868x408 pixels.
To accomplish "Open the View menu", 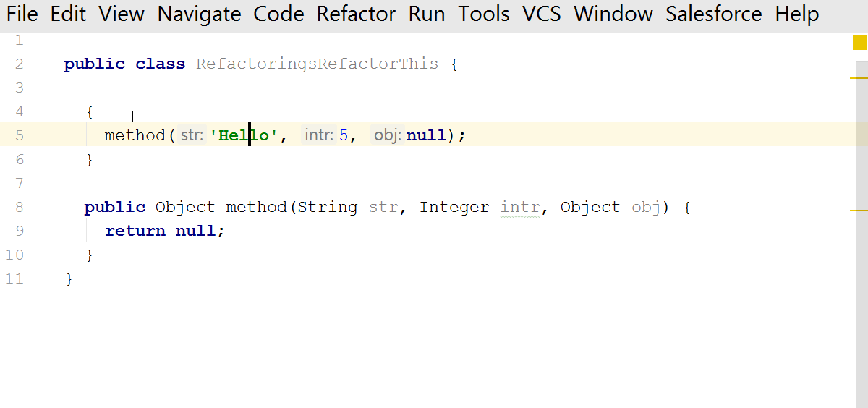I will click(x=122, y=14).
